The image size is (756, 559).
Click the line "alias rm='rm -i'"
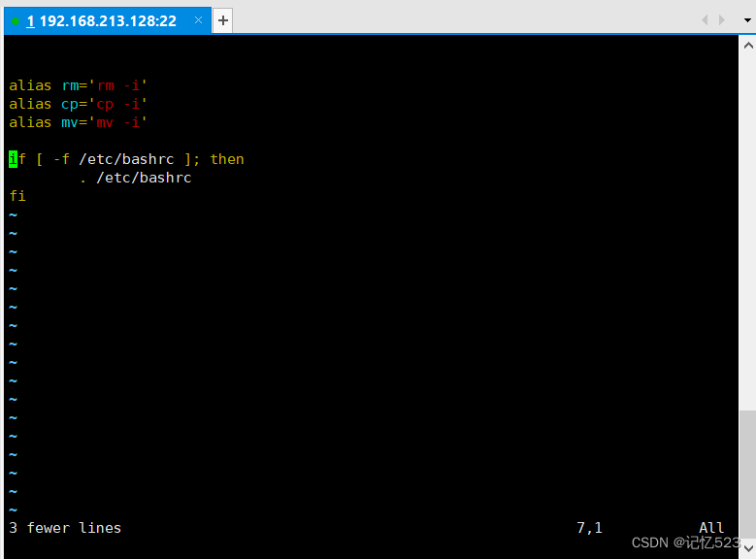78,85
